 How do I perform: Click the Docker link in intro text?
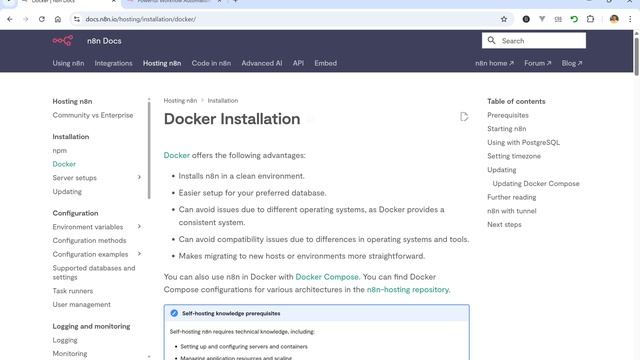[176, 156]
